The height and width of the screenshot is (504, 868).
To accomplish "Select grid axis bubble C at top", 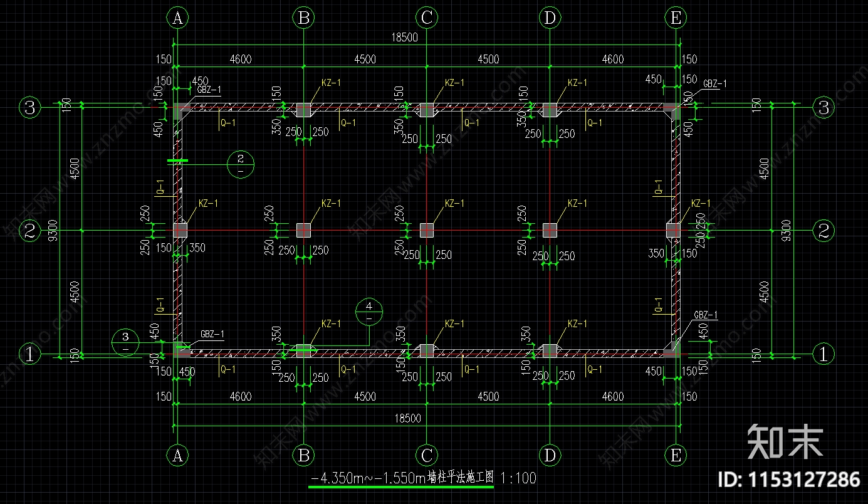I will (427, 19).
